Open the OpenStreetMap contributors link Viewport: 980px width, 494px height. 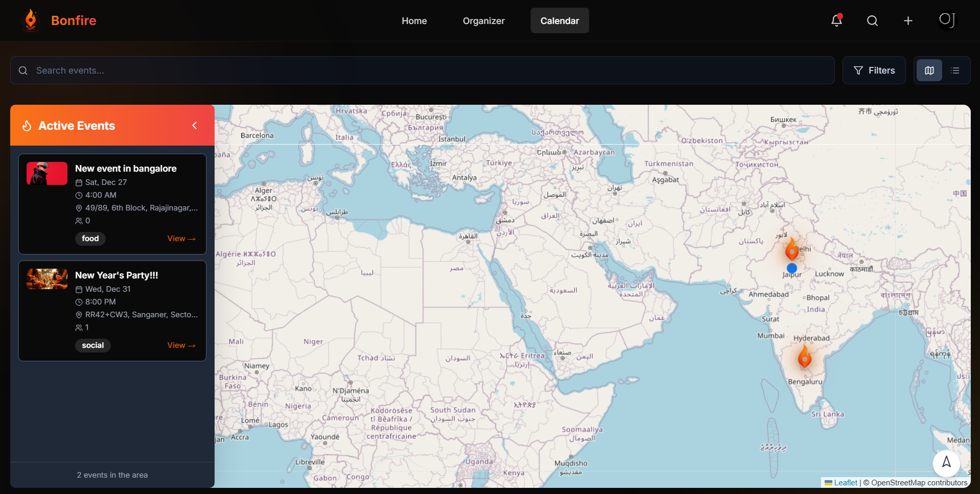(x=919, y=483)
